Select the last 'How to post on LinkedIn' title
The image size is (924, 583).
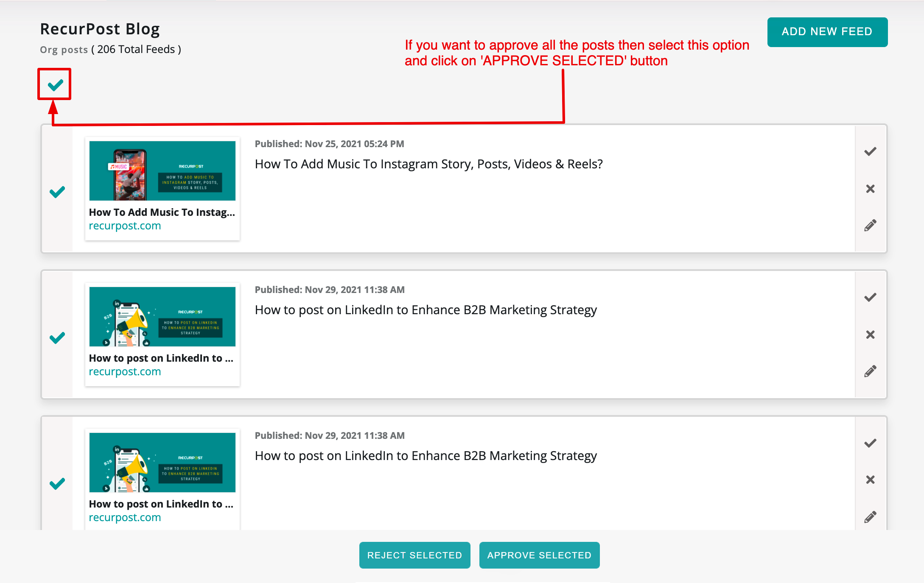[x=426, y=456]
